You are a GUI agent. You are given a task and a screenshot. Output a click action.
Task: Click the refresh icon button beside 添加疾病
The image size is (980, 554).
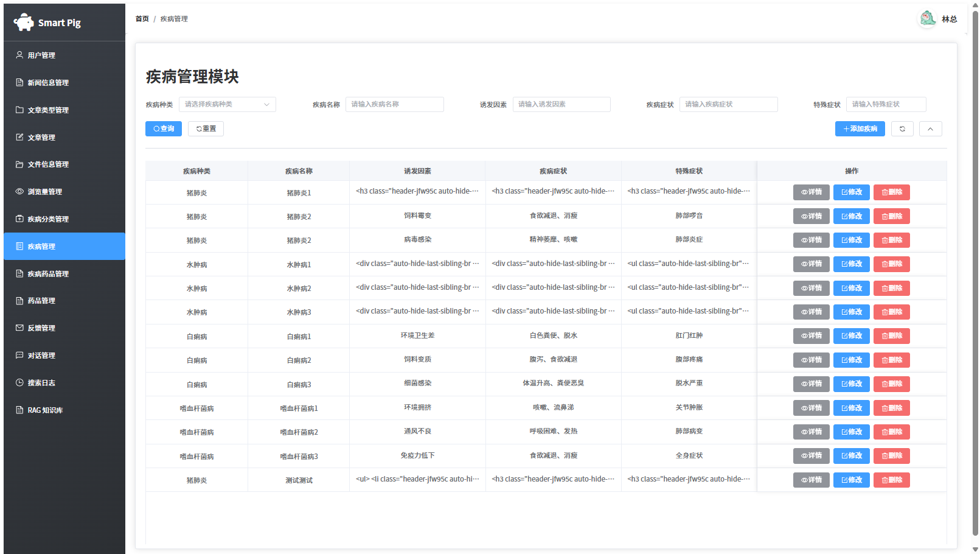(x=902, y=128)
